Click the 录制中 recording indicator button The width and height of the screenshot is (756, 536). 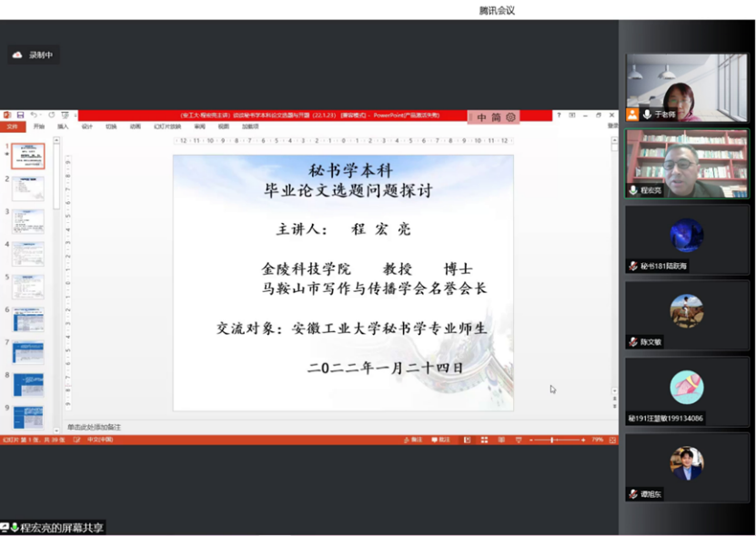[x=34, y=56]
